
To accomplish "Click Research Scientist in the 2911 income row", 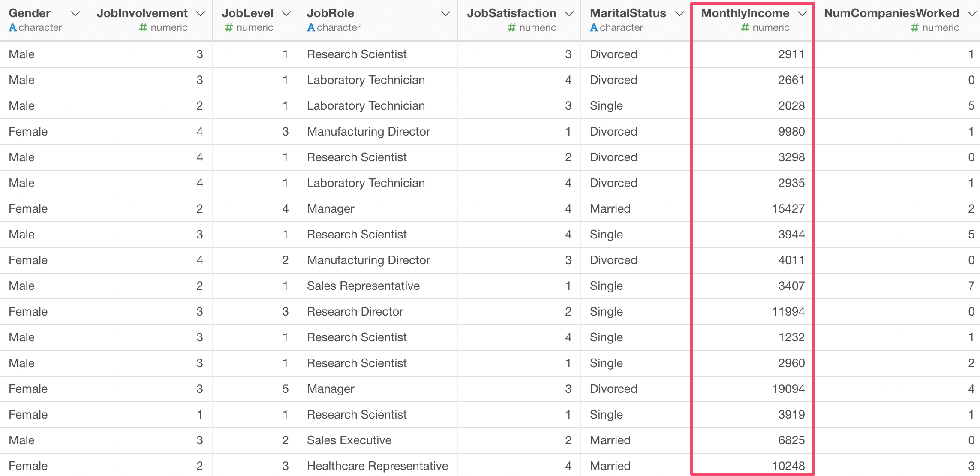I will click(x=357, y=54).
